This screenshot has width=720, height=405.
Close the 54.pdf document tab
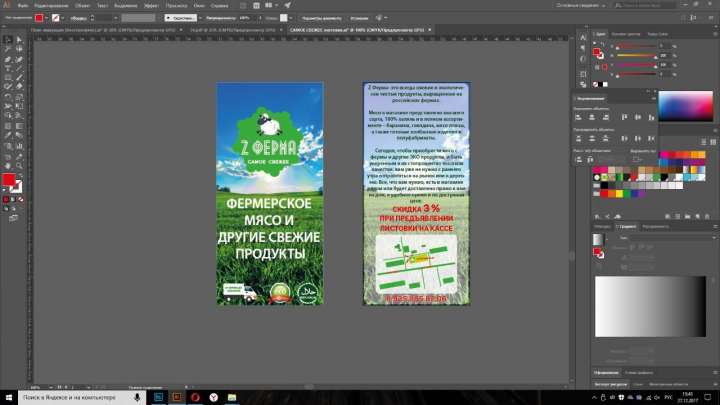[x=281, y=30]
